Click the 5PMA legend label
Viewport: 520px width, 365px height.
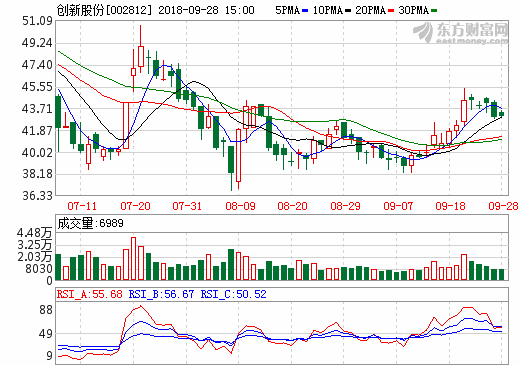287,10
